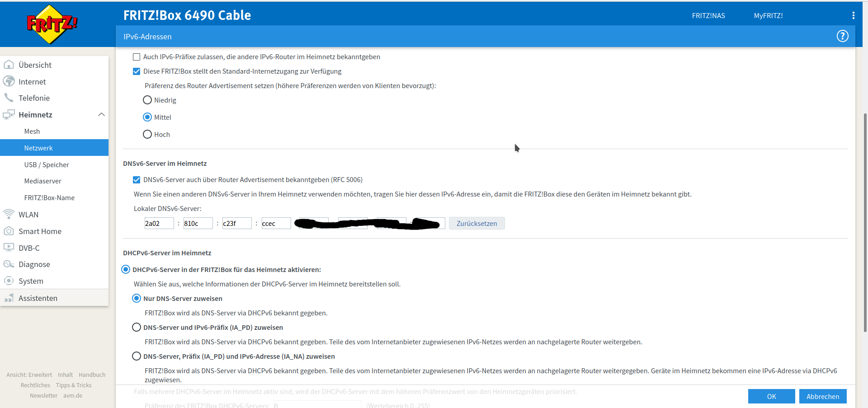The width and height of the screenshot is (868, 408).
Task: Click the Smart Home icon
Action: tap(9, 231)
